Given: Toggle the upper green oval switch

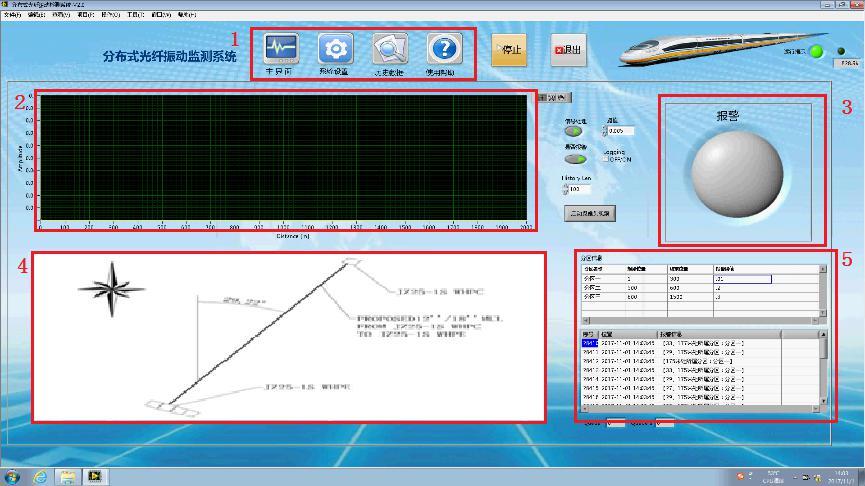Looking at the screenshot, I should tap(574, 131).
